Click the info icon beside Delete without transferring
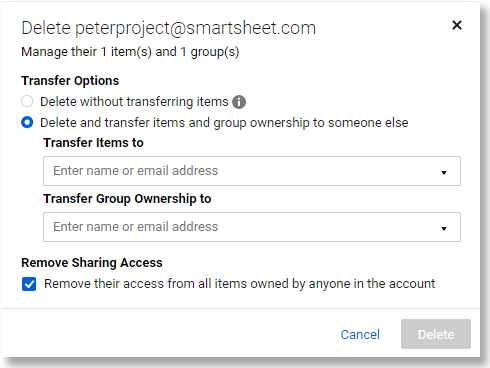Screen dimensions: 490x368 point(239,102)
